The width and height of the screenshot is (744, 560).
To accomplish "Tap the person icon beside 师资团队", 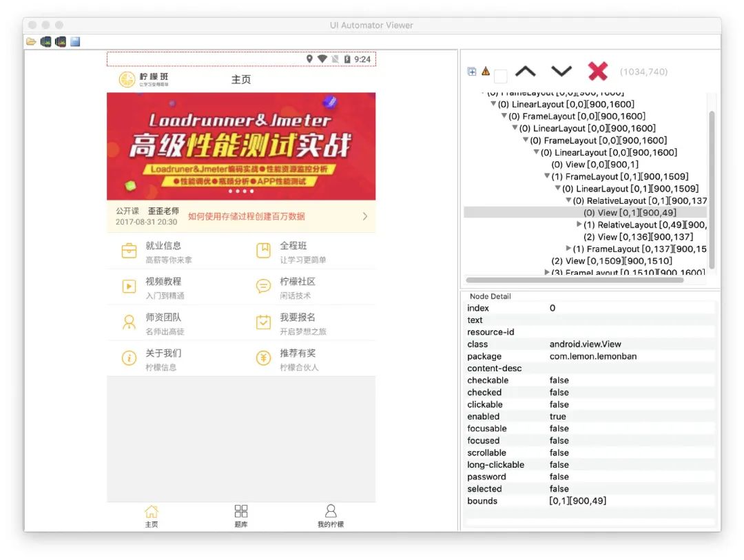I will point(129,322).
